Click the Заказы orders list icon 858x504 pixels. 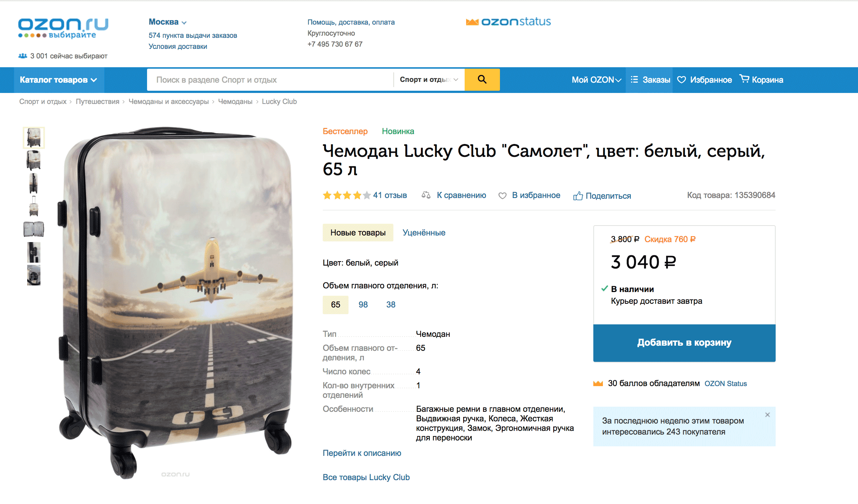click(634, 80)
